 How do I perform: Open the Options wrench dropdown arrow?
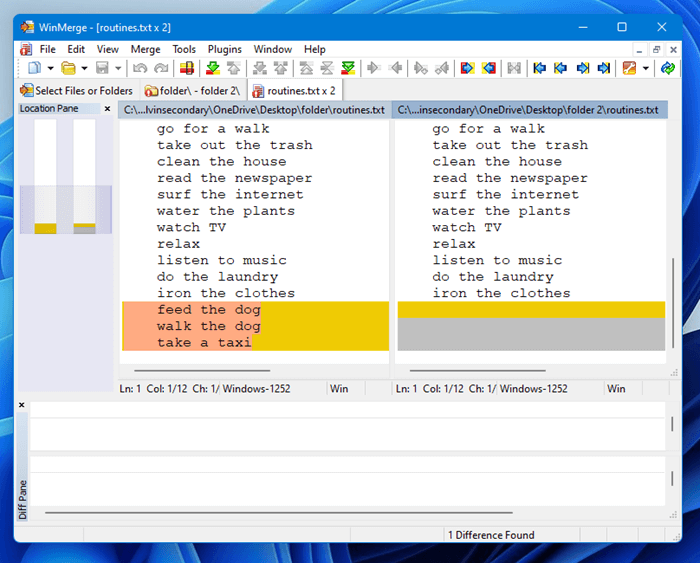[645, 68]
